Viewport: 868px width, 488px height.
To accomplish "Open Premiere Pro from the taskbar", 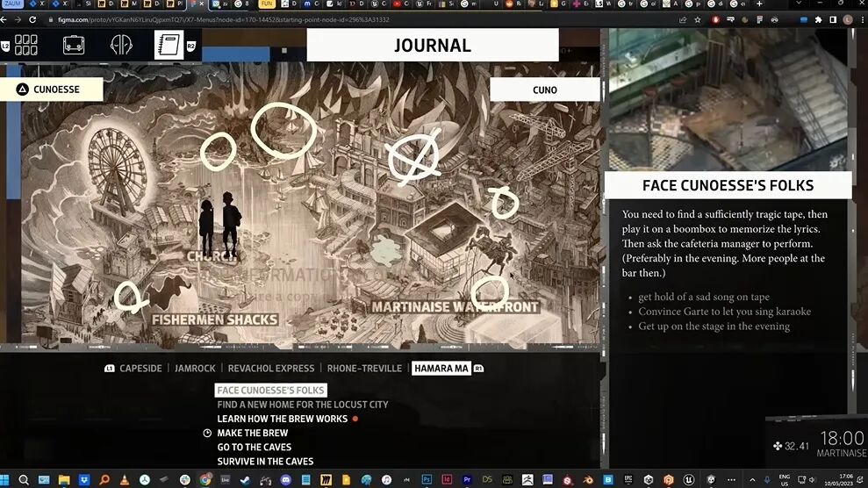I will (467, 480).
